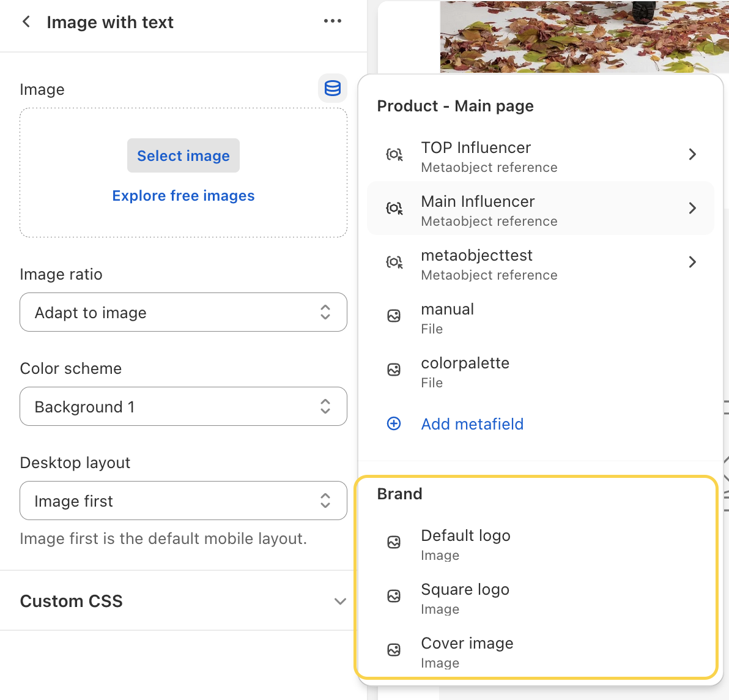Viewport: 729px width, 700px height.
Task: Click the dynamic source database icon
Action: (333, 88)
